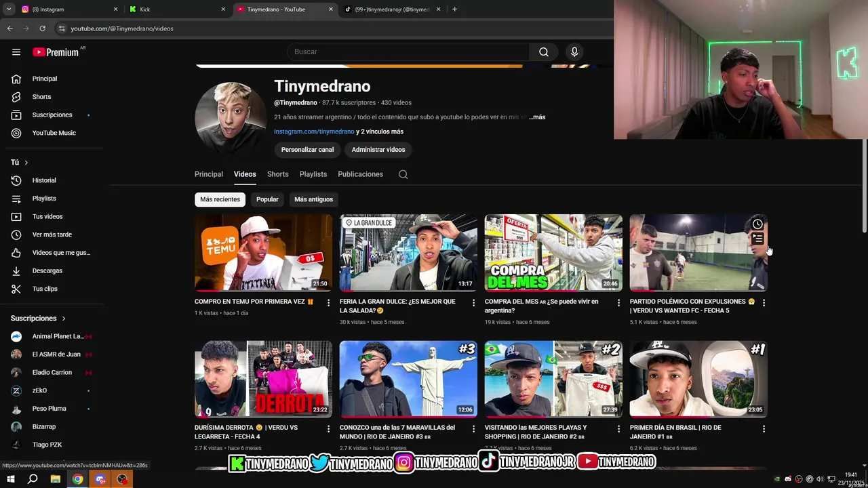
Task: Open the YouTube hamburger guide menu
Action: 16,52
